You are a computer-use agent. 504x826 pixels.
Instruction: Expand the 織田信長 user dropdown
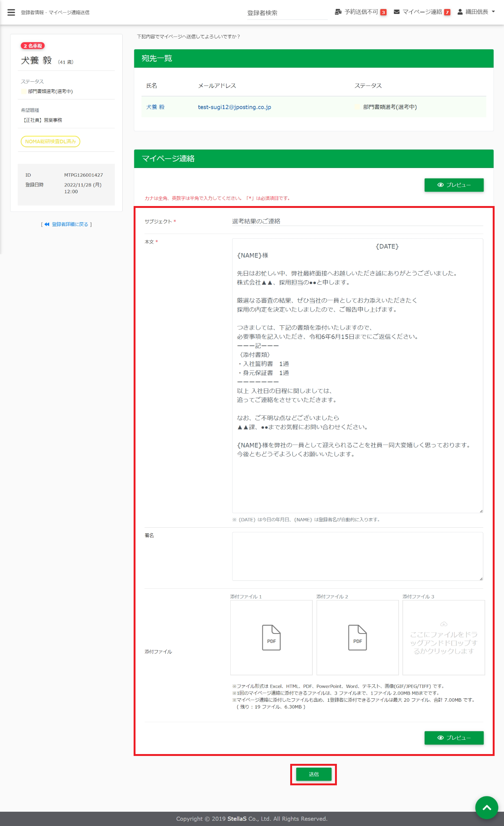click(476, 12)
